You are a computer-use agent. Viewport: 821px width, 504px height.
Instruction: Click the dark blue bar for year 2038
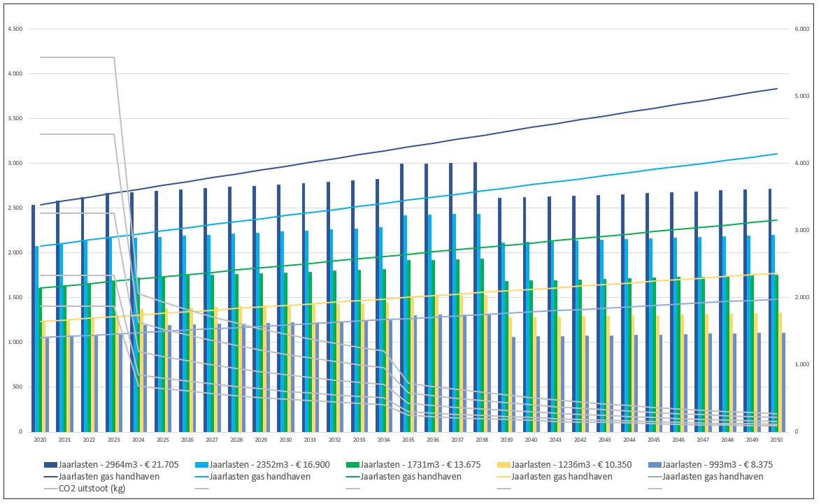pos(475,297)
